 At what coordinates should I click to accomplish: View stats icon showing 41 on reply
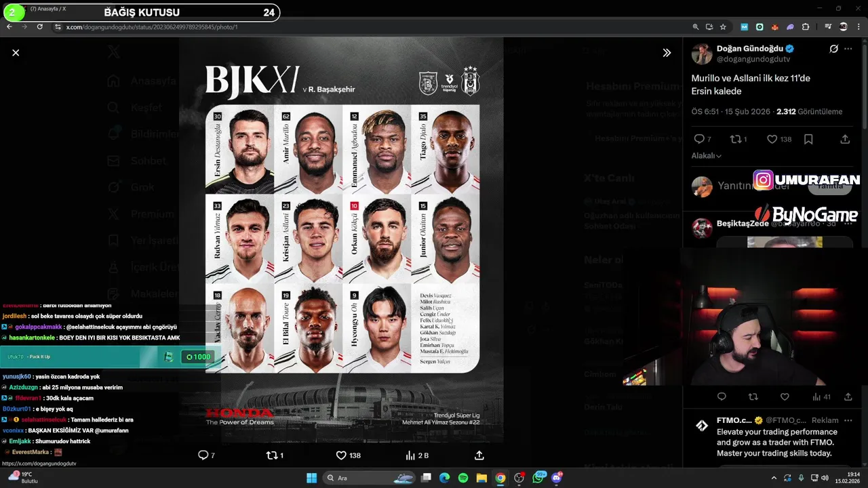821,397
